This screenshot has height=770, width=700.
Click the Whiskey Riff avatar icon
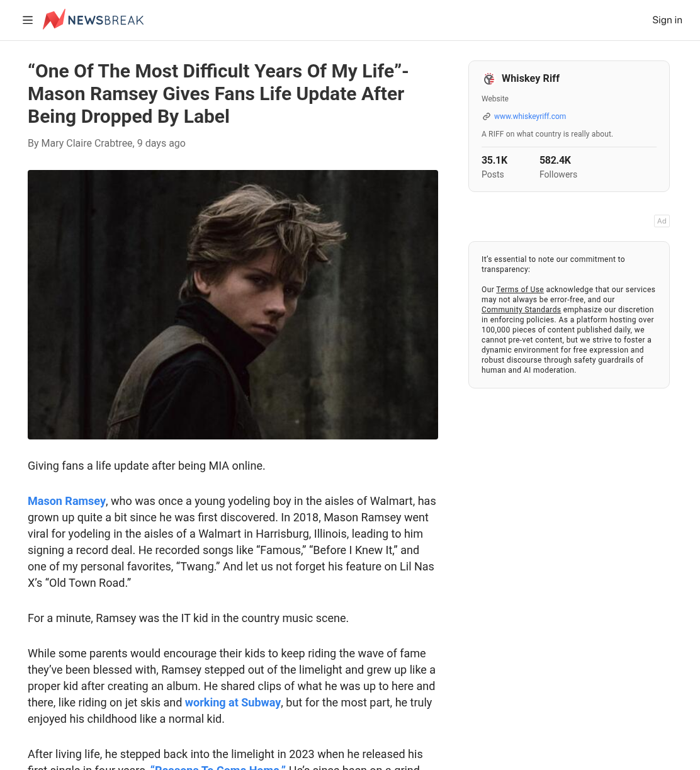click(489, 79)
